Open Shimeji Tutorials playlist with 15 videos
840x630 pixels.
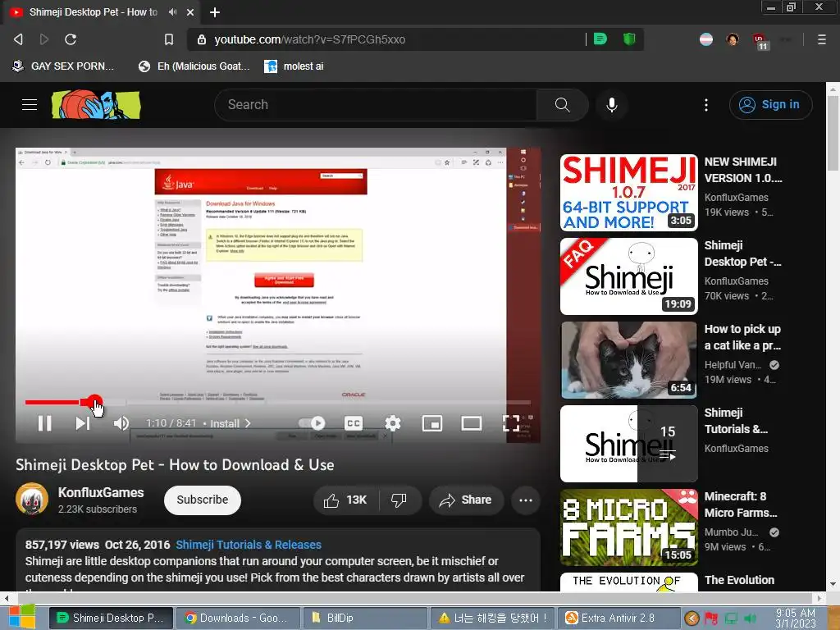tap(629, 444)
